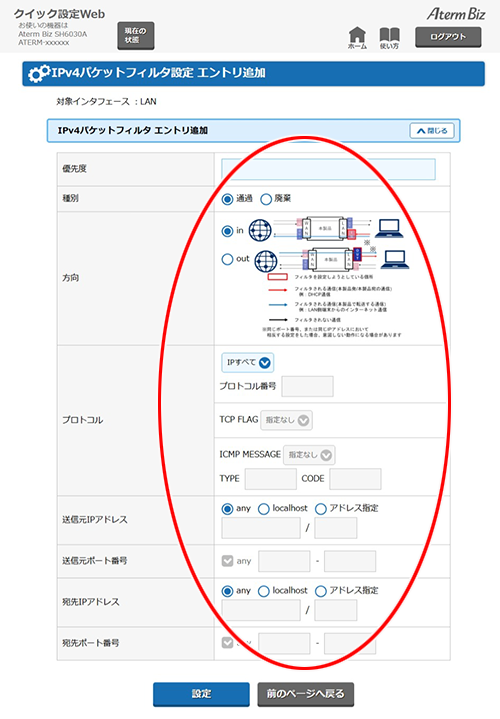Click the in direction diagram image
Viewport: 500px width, 719px height.
pos(327,229)
